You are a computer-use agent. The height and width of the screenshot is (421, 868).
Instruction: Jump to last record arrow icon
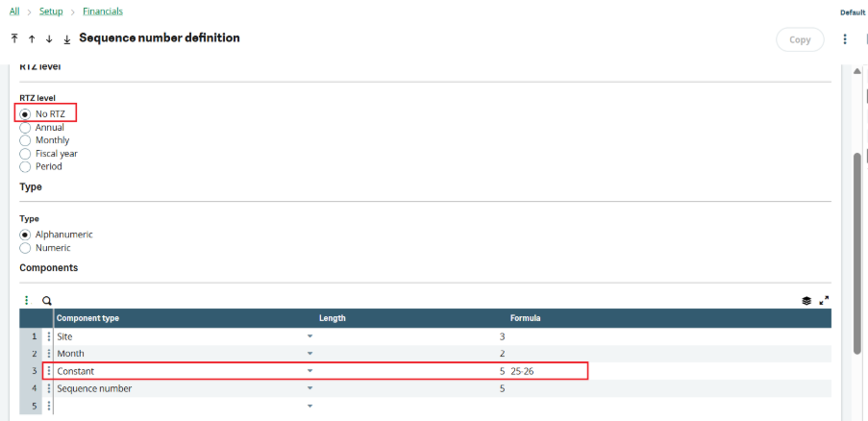(66, 39)
